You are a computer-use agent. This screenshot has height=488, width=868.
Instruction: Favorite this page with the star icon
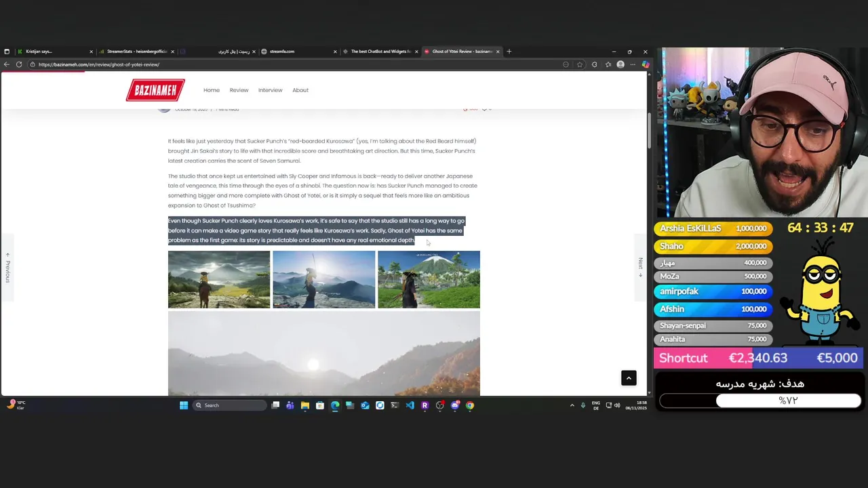click(580, 64)
